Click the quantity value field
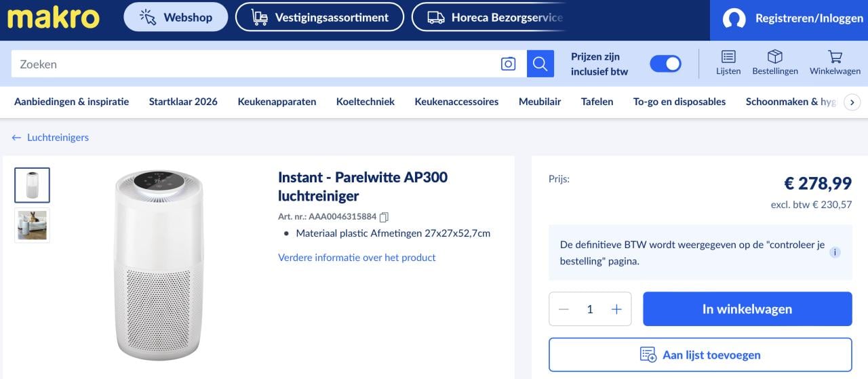 point(590,309)
